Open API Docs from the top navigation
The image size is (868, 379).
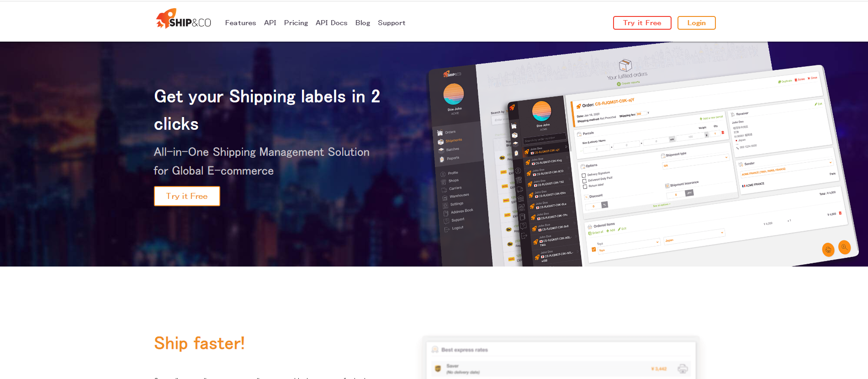coord(331,23)
